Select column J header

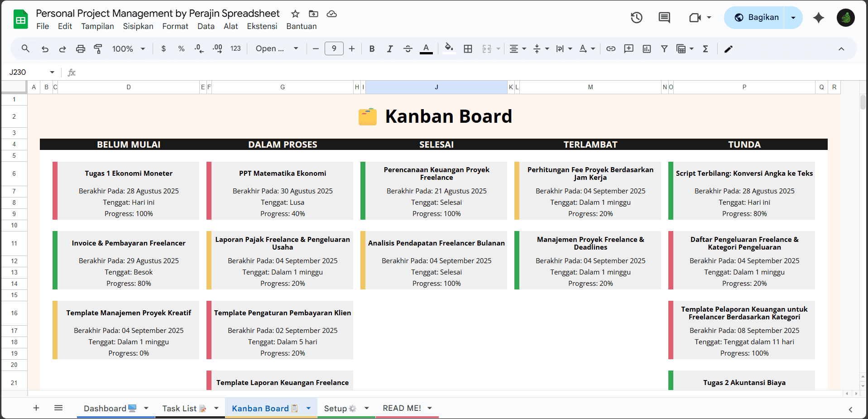[x=436, y=87]
